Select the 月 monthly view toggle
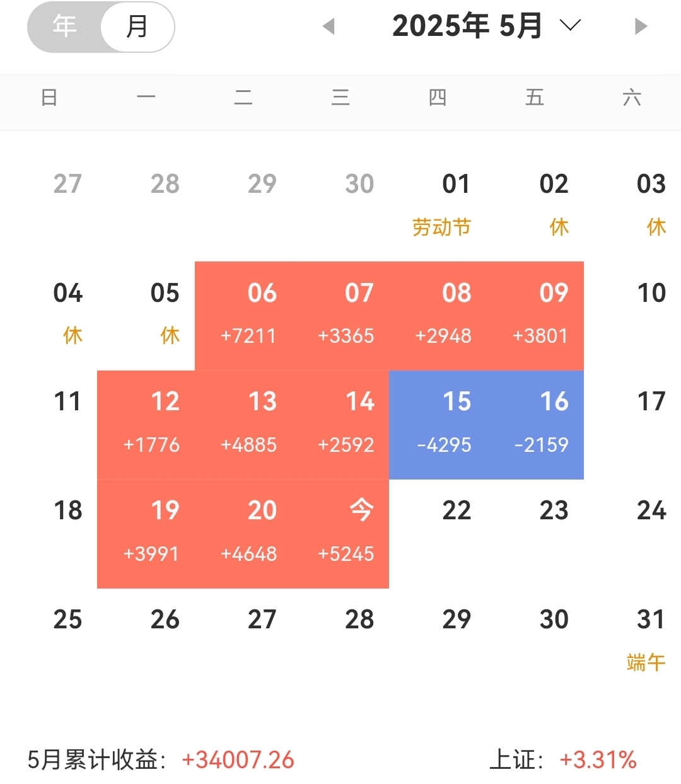The image size is (681, 784). coord(137,26)
